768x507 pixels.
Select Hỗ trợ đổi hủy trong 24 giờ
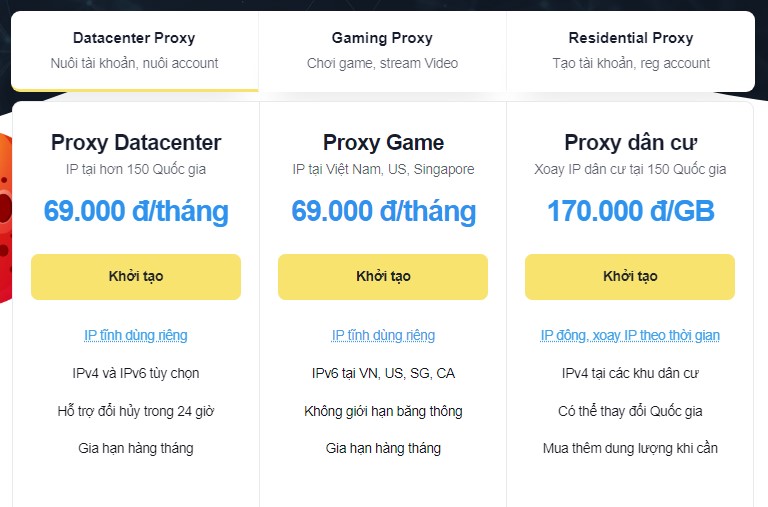pos(136,411)
